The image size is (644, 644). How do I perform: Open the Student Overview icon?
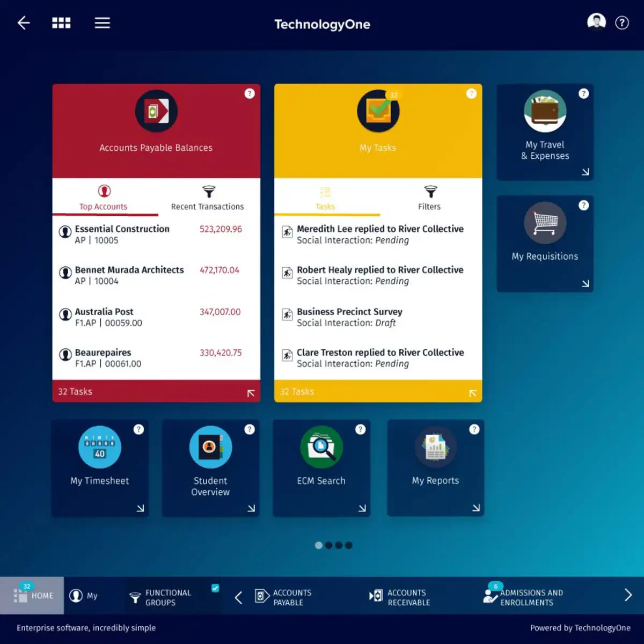click(x=210, y=447)
